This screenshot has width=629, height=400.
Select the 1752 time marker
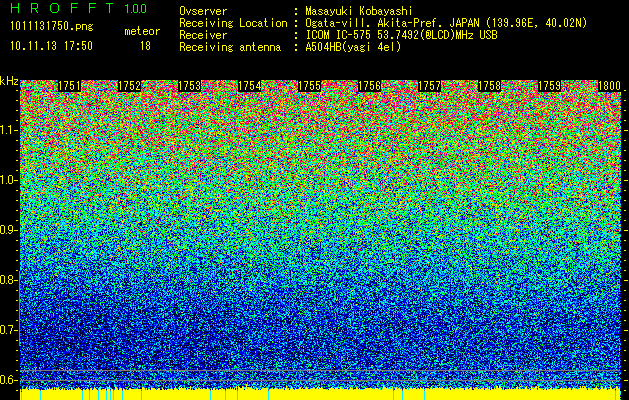[x=130, y=86]
